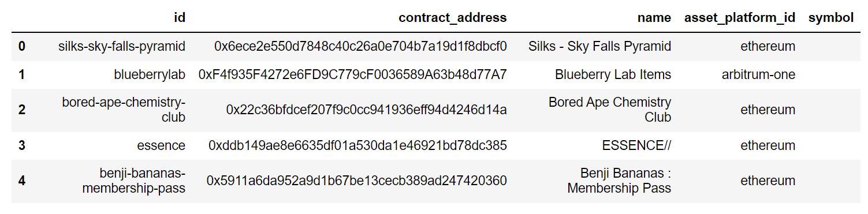This screenshot has height=214, width=868.
Task: Click the silks-sky-falls-pyramid id cell
Action: click(122, 46)
